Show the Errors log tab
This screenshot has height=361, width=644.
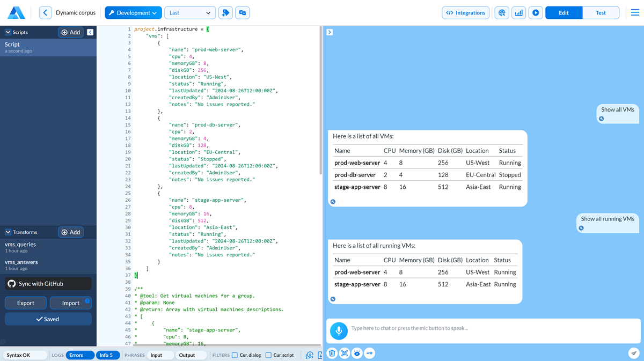tap(80, 355)
